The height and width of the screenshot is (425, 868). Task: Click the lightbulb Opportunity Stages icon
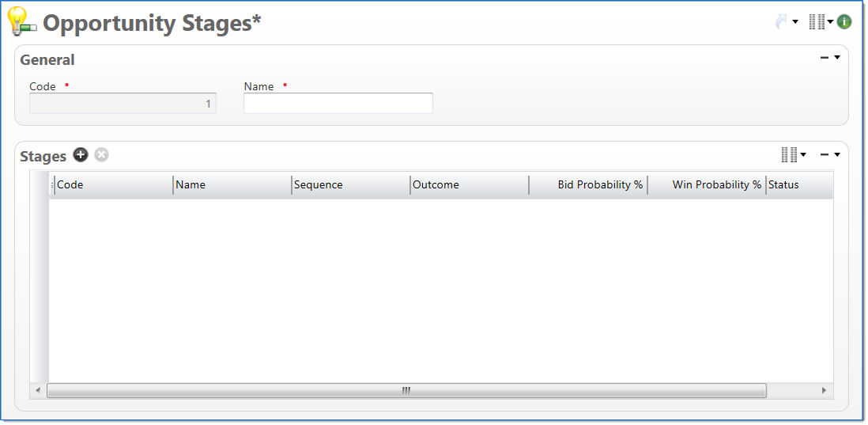21,21
